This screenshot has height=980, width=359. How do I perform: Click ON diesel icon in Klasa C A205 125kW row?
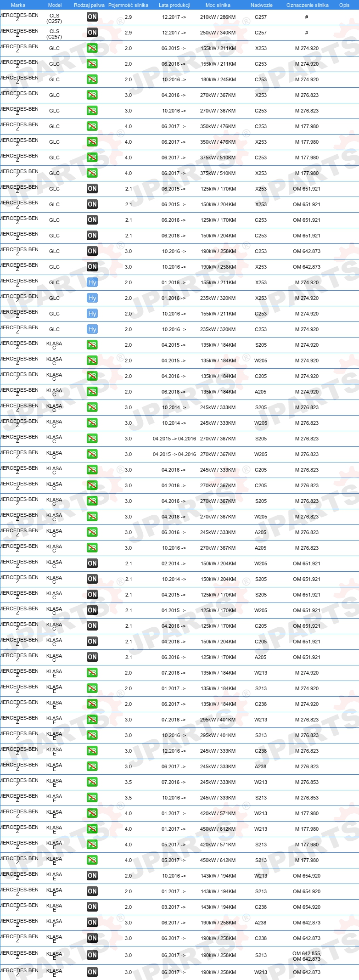tap(92, 657)
